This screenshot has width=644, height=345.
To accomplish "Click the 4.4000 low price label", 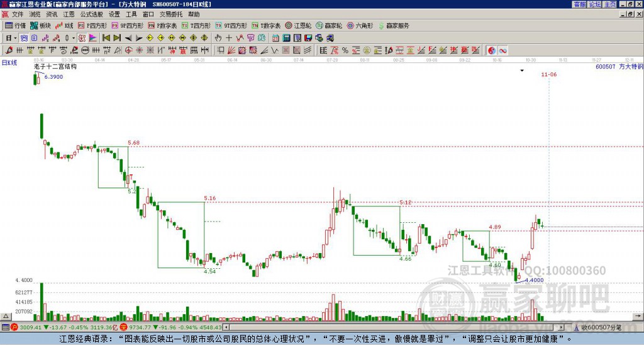I will tap(534, 280).
